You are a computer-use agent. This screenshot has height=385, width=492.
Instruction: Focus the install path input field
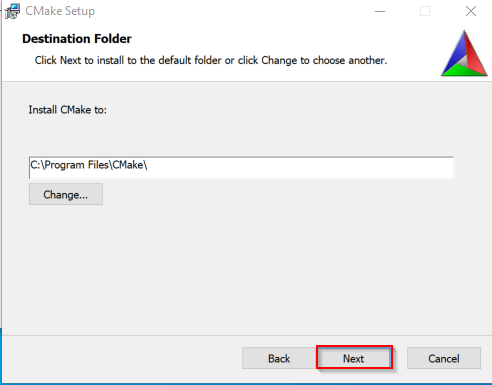[x=241, y=167]
